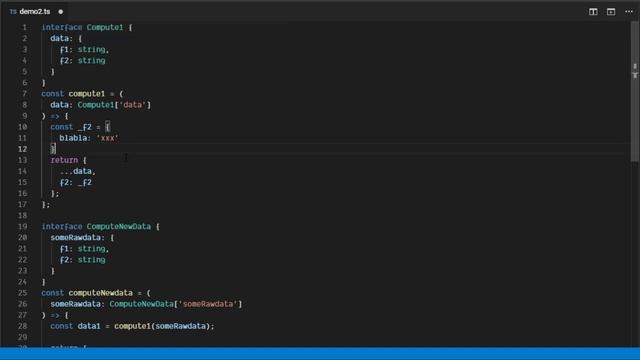This screenshot has height=360, width=640.
Task: Click 'compute1(someRawdata)' call on line 28
Action: point(162,326)
